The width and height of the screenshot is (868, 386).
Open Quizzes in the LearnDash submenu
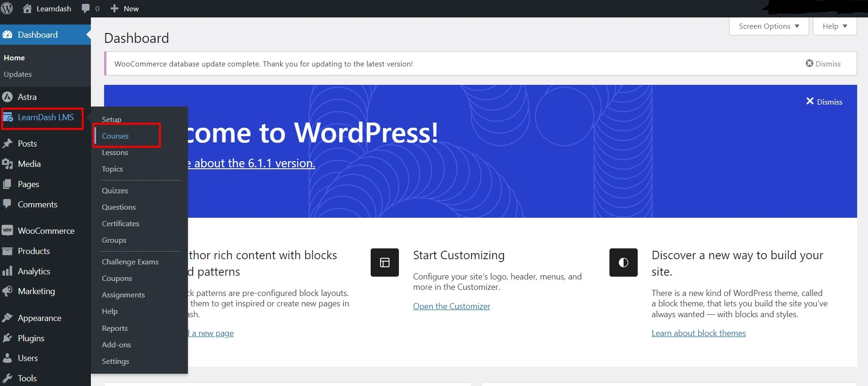pos(115,190)
